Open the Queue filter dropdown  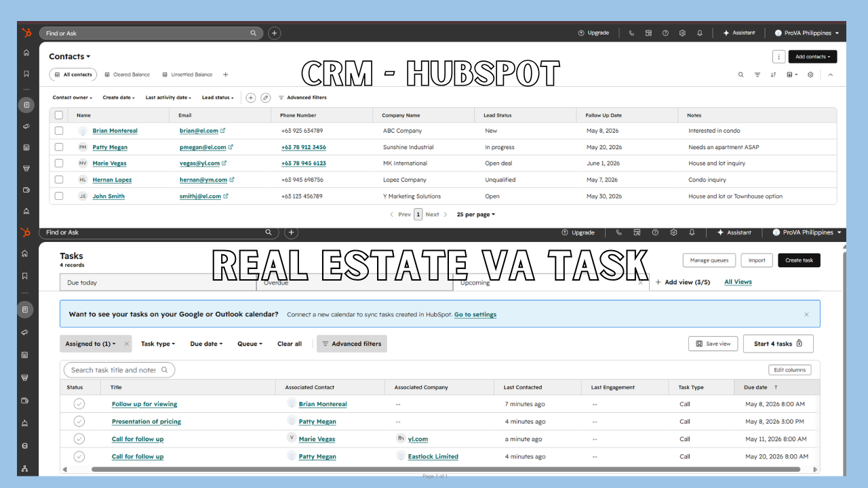250,344
